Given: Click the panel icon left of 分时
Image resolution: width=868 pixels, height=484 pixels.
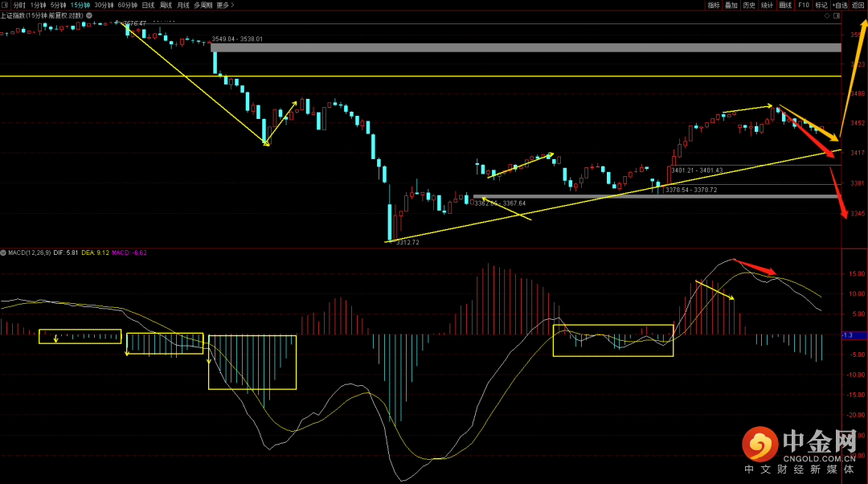Looking at the screenshot, I should pyautogui.click(x=6, y=5).
